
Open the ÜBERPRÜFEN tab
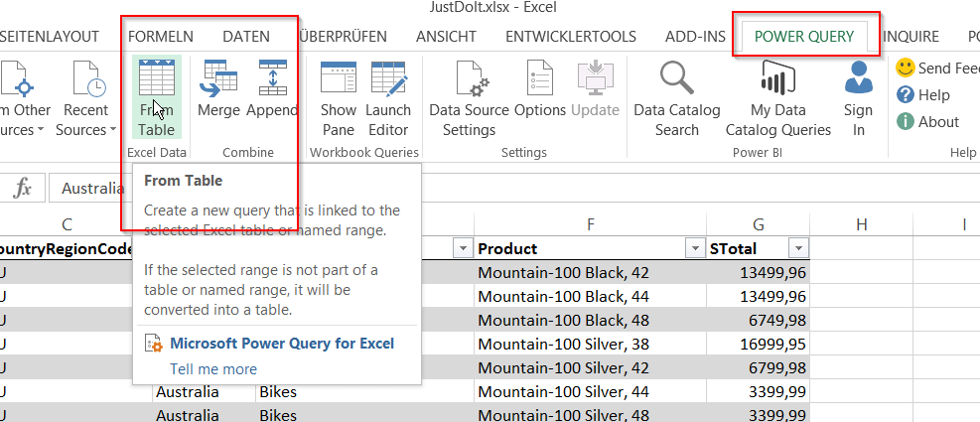tap(344, 37)
